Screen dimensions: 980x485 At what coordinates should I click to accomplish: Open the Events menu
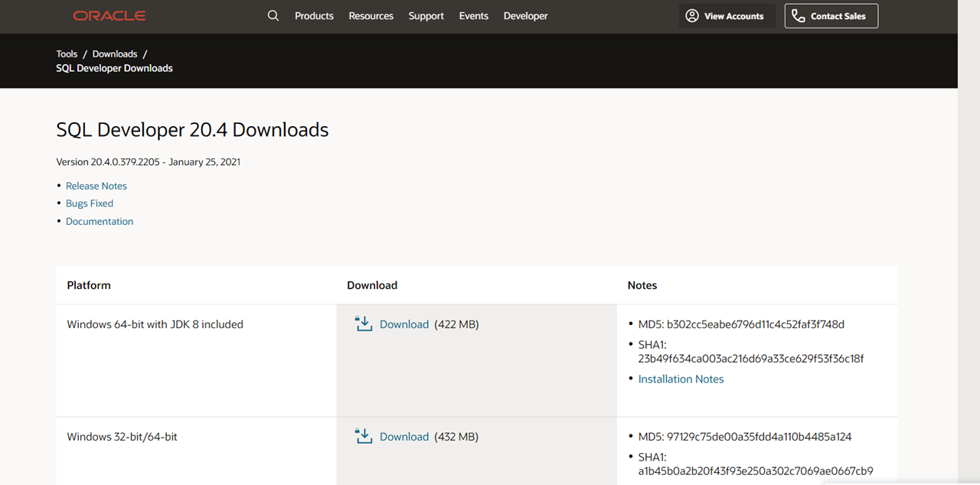[x=473, y=15]
